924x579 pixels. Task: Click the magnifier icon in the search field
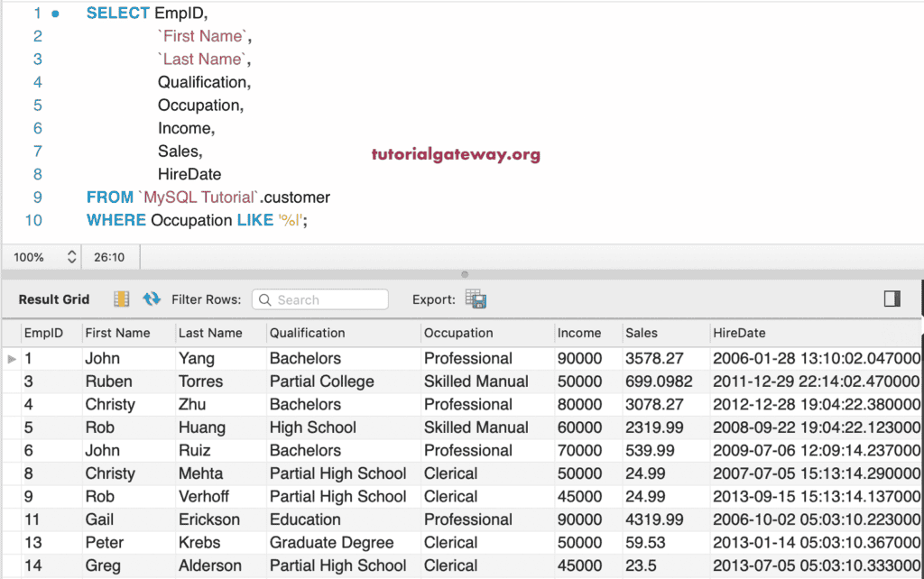(265, 299)
